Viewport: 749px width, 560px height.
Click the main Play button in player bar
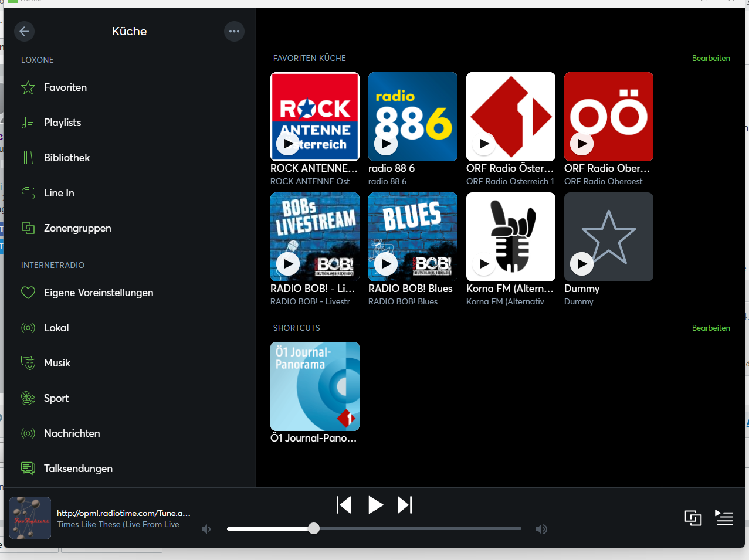pos(375,505)
